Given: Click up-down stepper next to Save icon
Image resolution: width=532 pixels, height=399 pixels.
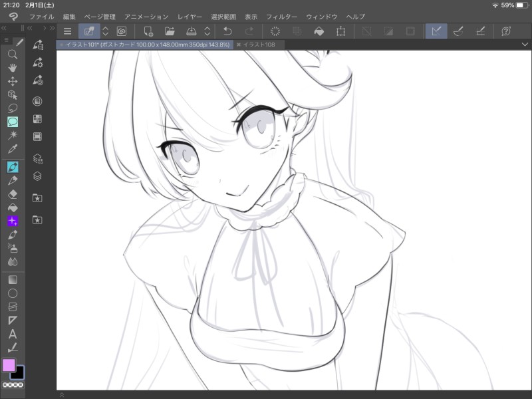Looking at the screenshot, I should pos(207,31).
